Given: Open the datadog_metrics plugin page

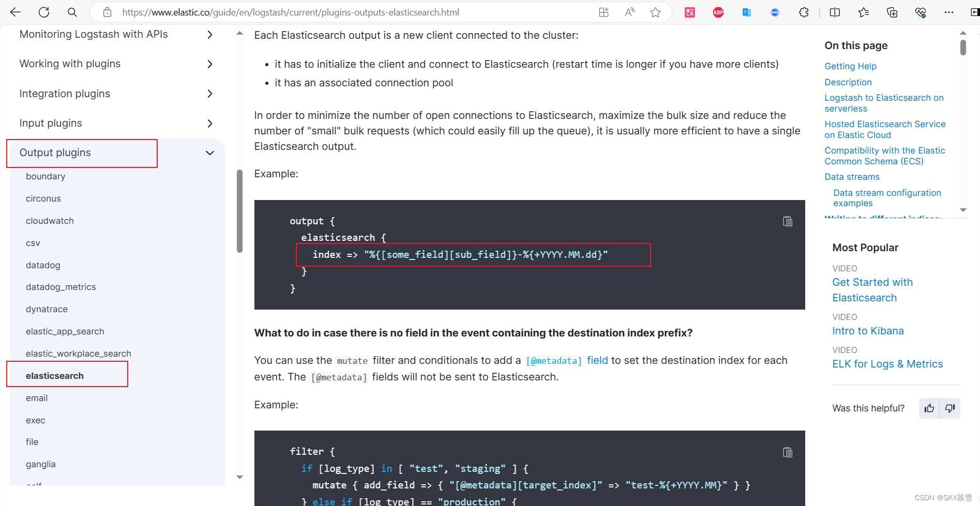Looking at the screenshot, I should [61, 287].
